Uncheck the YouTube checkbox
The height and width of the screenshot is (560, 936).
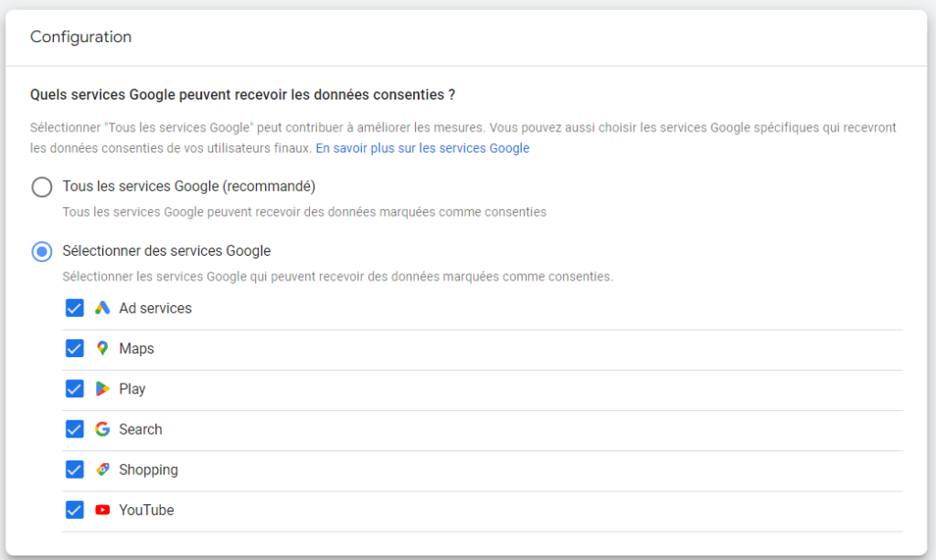(x=75, y=510)
